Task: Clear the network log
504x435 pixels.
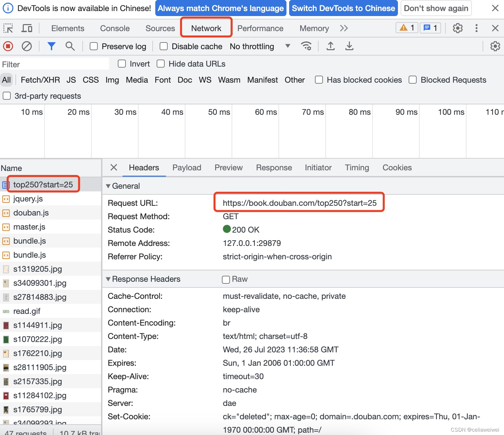Action: [x=27, y=46]
